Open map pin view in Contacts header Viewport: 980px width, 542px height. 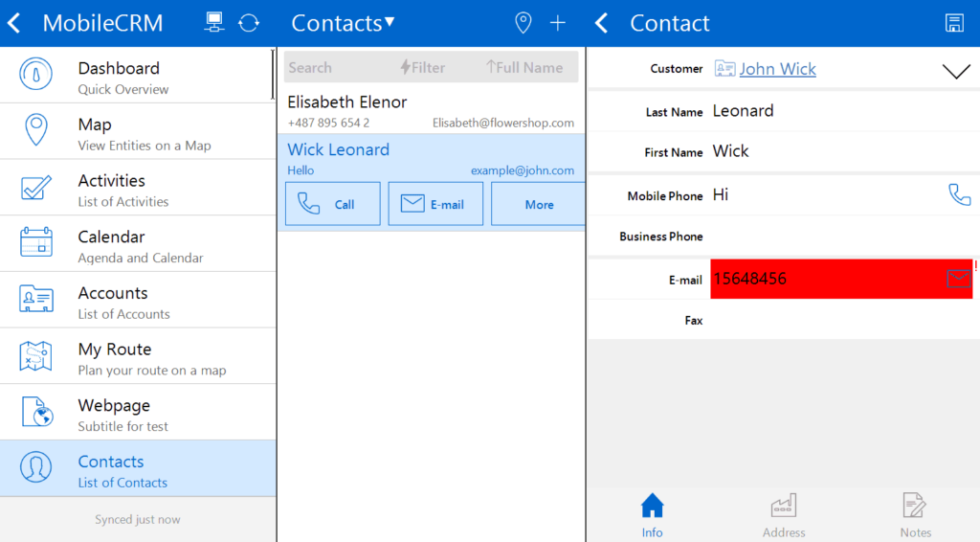(523, 23)
